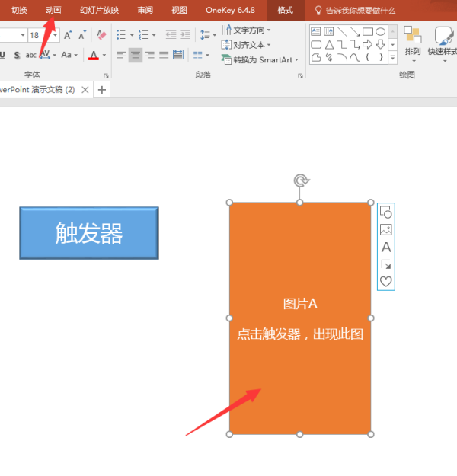Viewport: 457px width, 476px height.
Task: Toggle center text alignment
Action: click(x=135, y=55)
